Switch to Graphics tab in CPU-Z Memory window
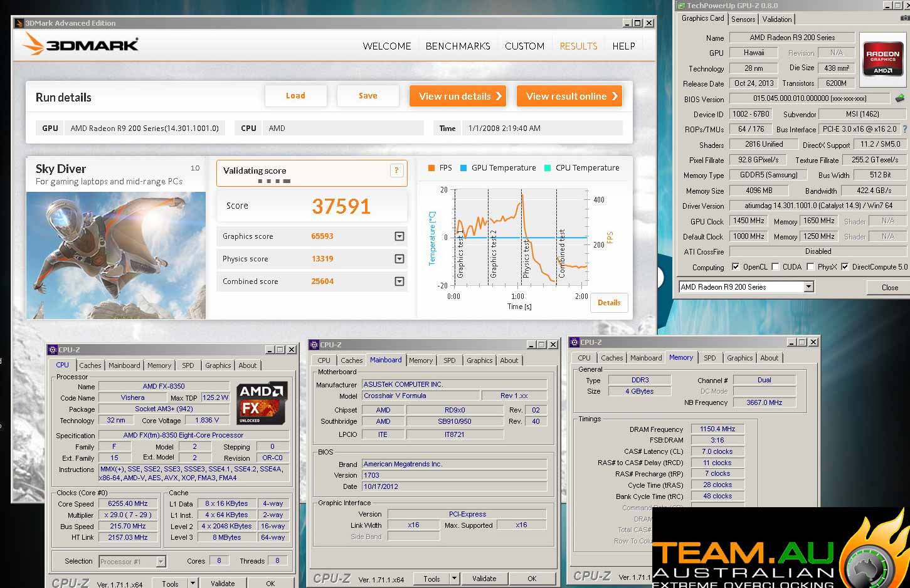910x588 pixels. point(740,358)
